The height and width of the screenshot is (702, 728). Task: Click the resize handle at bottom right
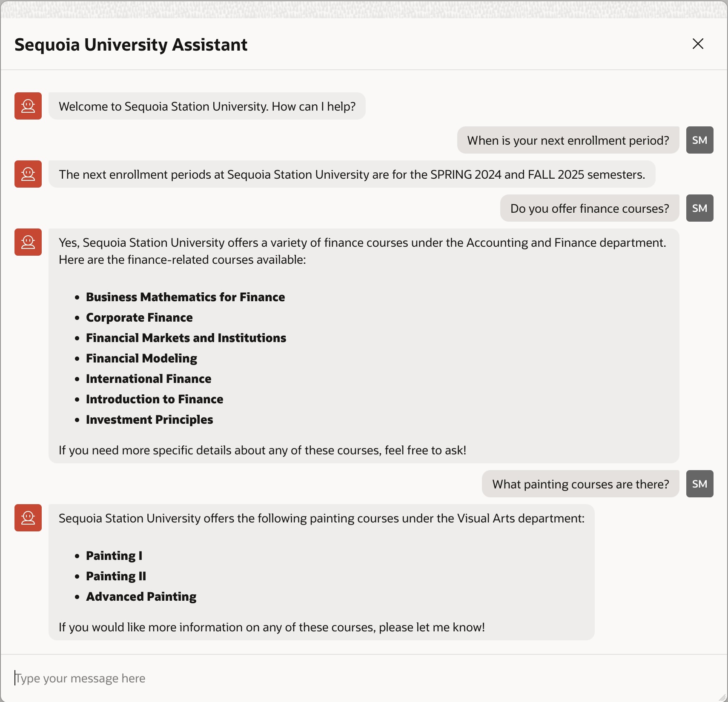click(x=723, y=697)
